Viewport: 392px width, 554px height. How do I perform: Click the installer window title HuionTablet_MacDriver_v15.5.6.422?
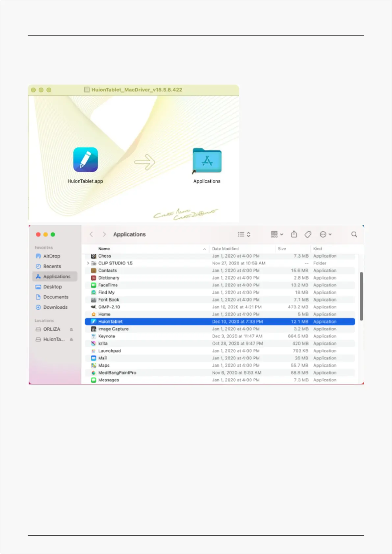pos(137,90)
